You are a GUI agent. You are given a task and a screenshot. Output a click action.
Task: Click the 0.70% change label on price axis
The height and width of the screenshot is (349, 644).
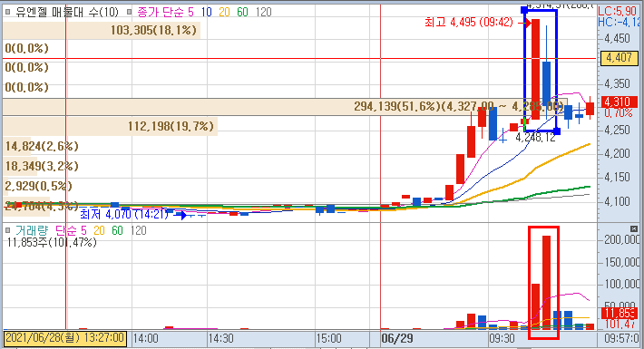point(619,112)
